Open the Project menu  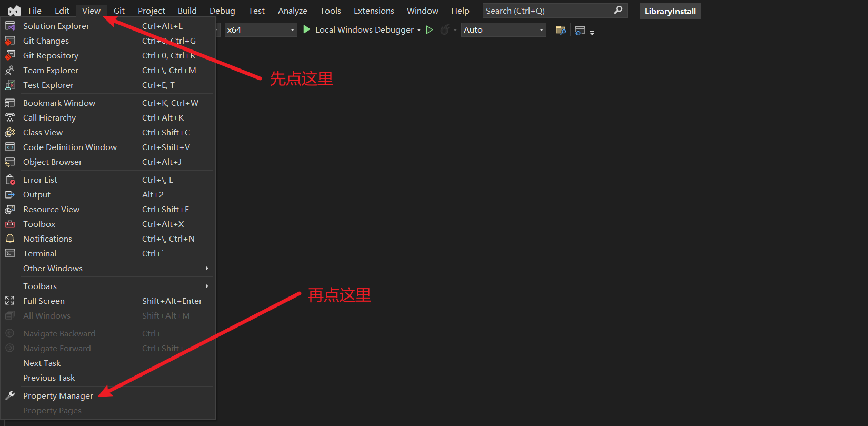pos(152,11)
